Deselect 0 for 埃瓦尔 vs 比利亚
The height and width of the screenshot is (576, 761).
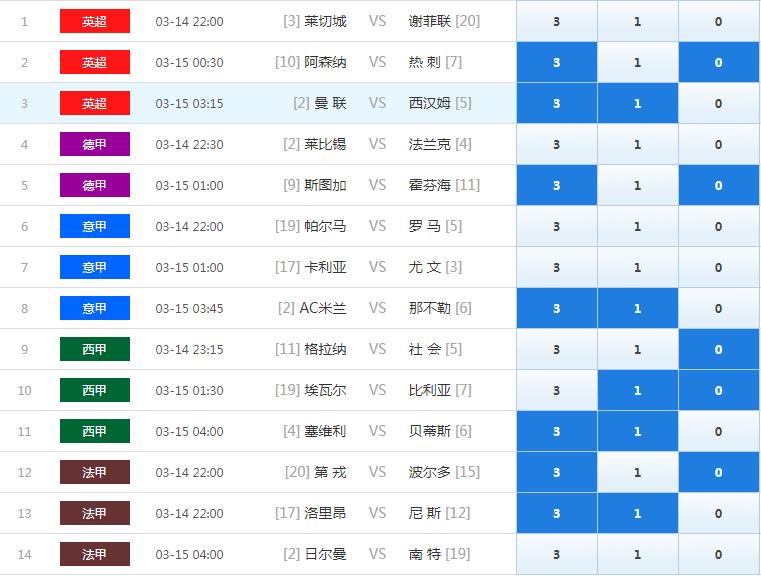(x=719, y=390)
